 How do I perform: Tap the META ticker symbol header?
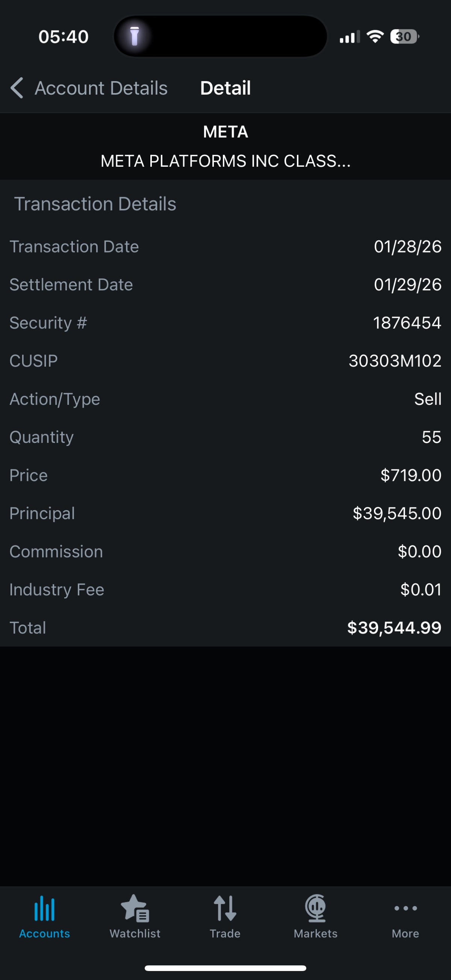tap(225, 132)
